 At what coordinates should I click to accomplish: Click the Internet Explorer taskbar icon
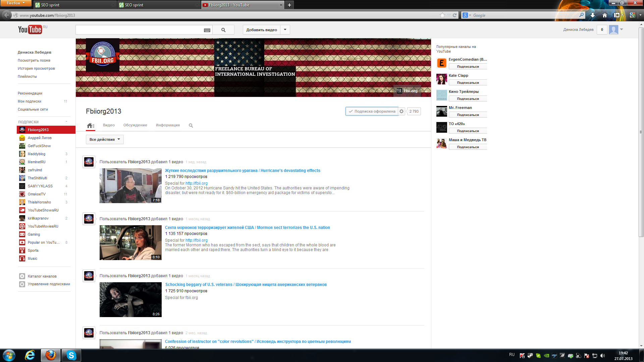point(30,355)
